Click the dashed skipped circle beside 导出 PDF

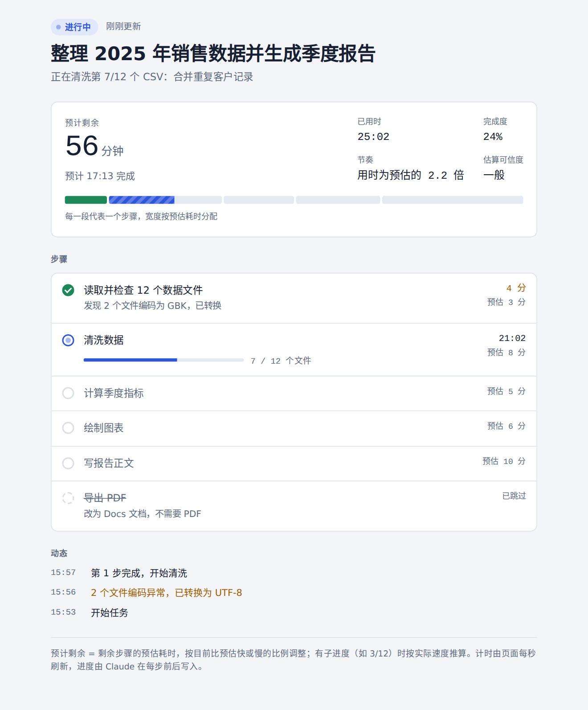68,498
